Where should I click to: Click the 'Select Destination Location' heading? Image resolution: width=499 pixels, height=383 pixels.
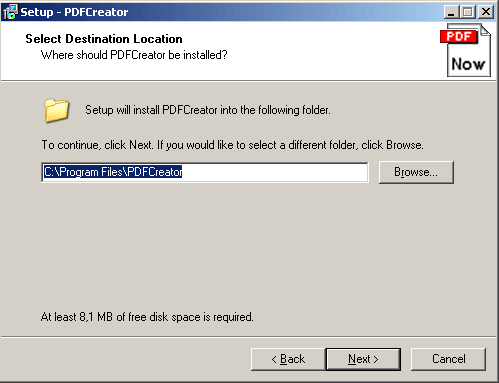click(104, 39)
